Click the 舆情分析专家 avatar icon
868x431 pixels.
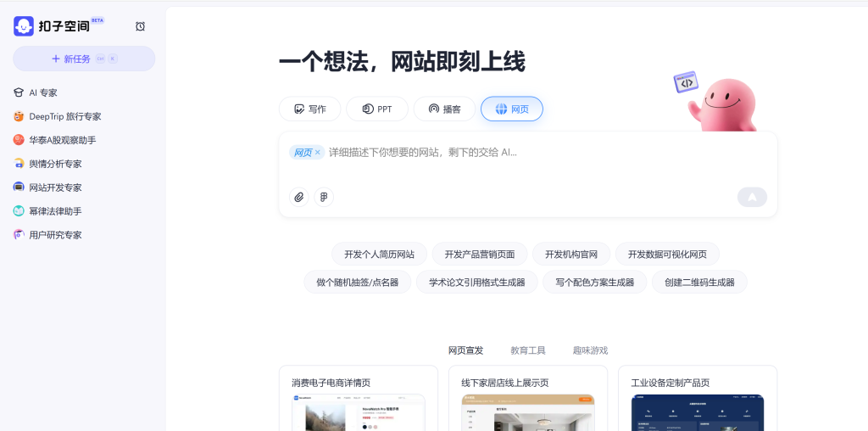[19, 164]
